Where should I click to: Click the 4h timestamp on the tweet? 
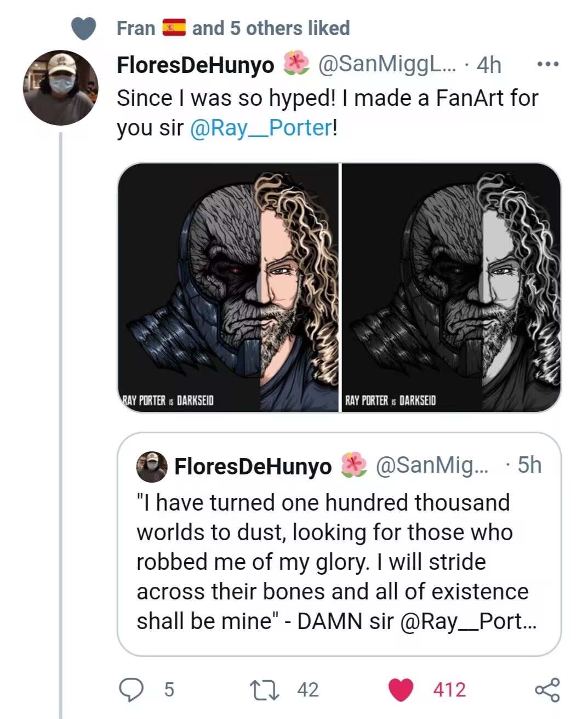pyautogui.click(x=489, y=65)
